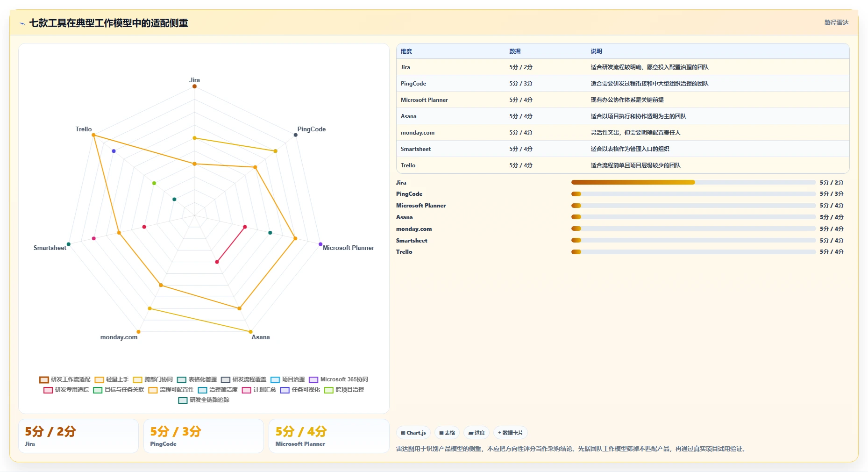Select the Smartsheet table row name
Screen dimensions: 868x472
(416, 149)
